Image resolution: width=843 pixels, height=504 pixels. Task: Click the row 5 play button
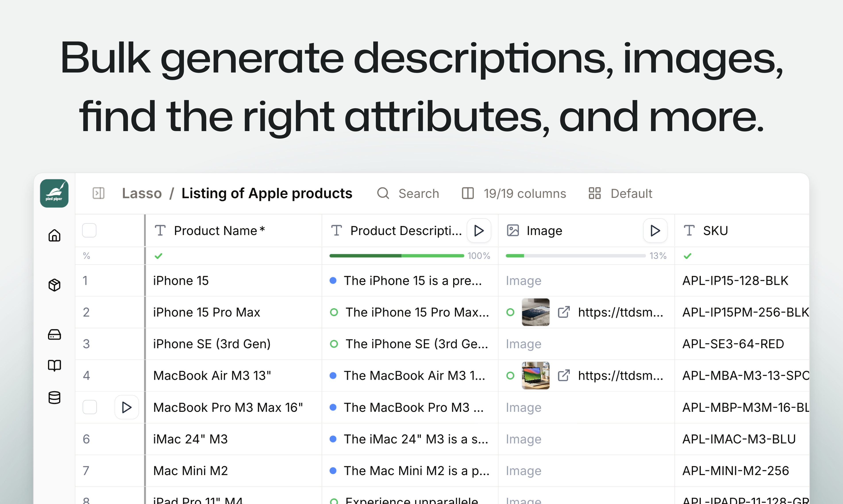pyautogui.click(x=127, y=407)
